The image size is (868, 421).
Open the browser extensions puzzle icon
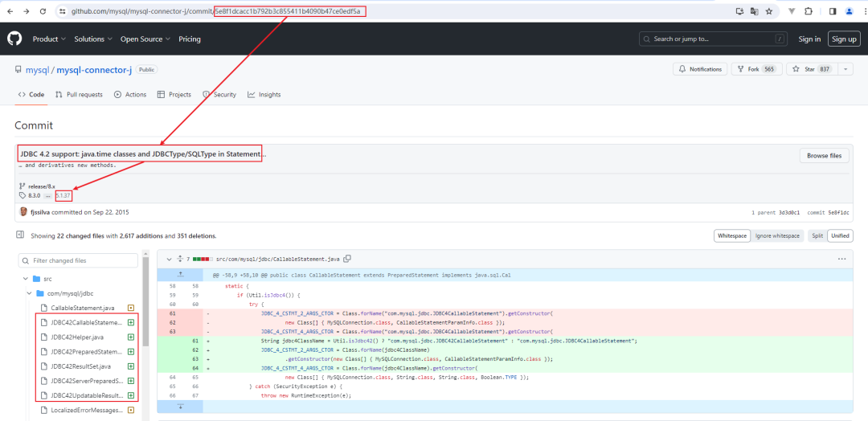(809, 11)
